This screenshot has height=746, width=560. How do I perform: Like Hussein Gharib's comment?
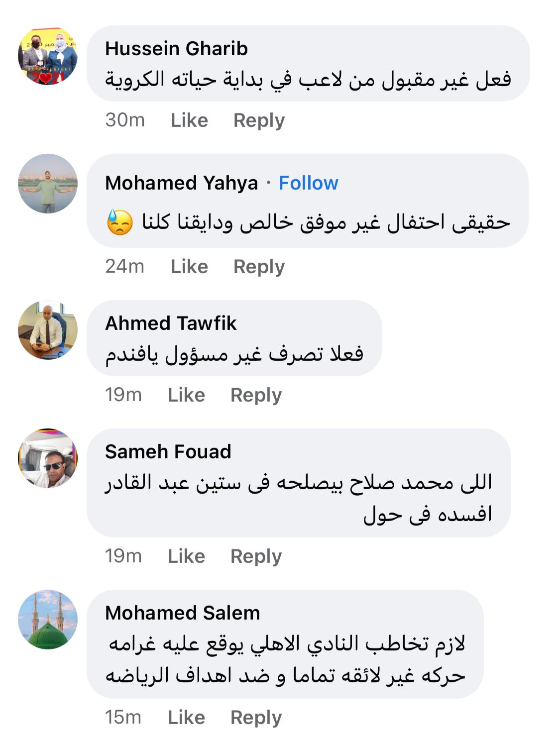(x=189, y=120)
